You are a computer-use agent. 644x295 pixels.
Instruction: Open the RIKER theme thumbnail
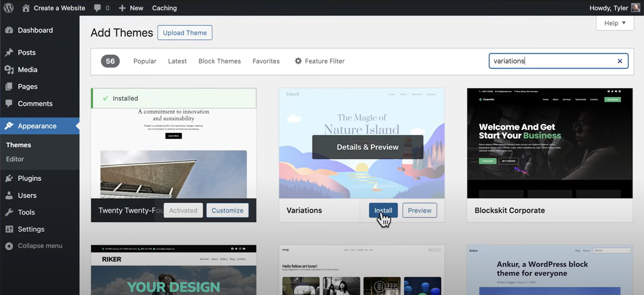173,270
